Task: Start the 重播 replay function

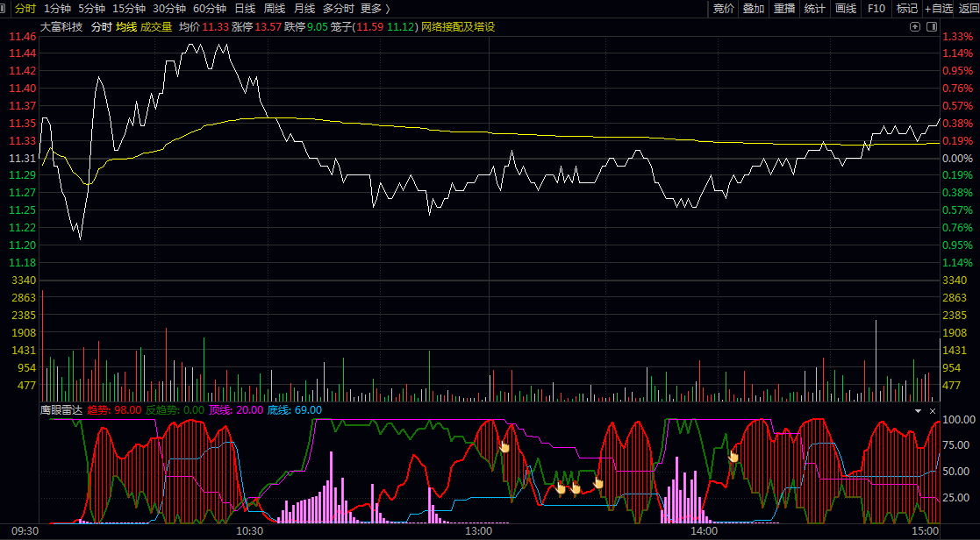Action: pos(784,9)
